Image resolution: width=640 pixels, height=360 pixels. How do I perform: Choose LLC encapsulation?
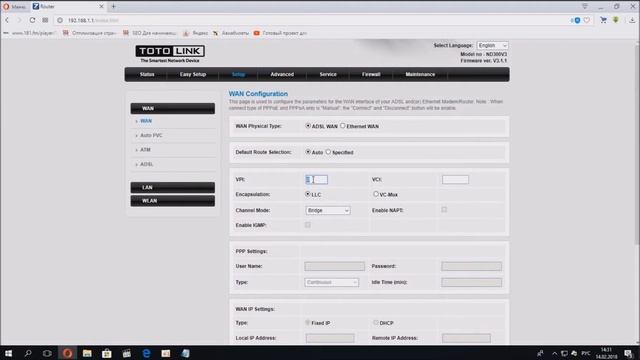point(308,194)
